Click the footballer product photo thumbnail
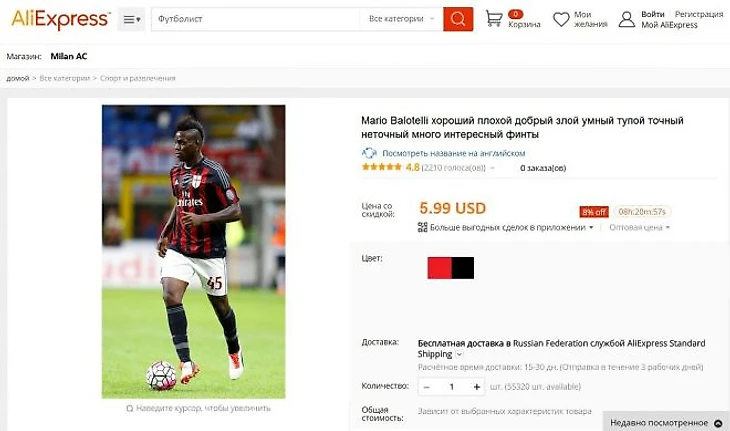This screenshot has height=431, width=730. click(194, 251)
